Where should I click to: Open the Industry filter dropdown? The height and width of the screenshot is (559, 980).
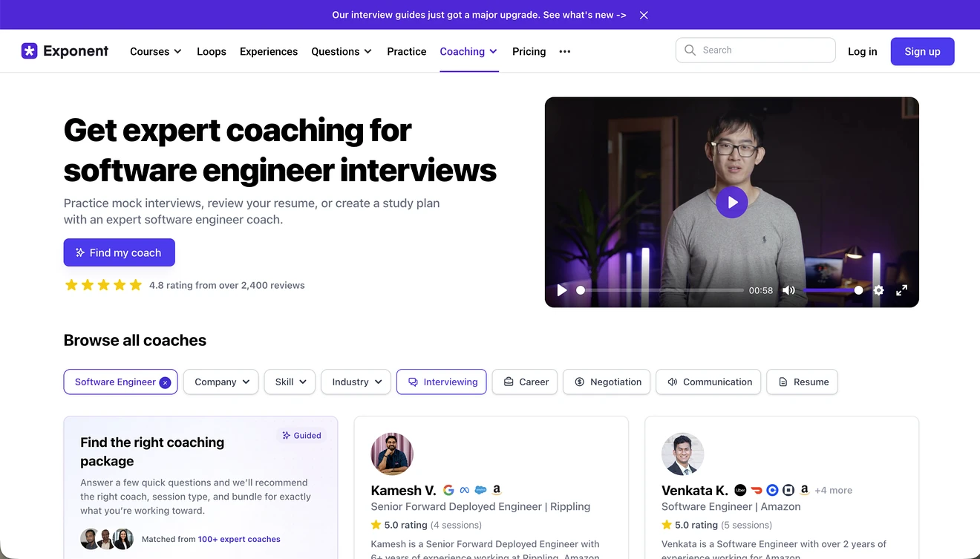click(356, 382)
